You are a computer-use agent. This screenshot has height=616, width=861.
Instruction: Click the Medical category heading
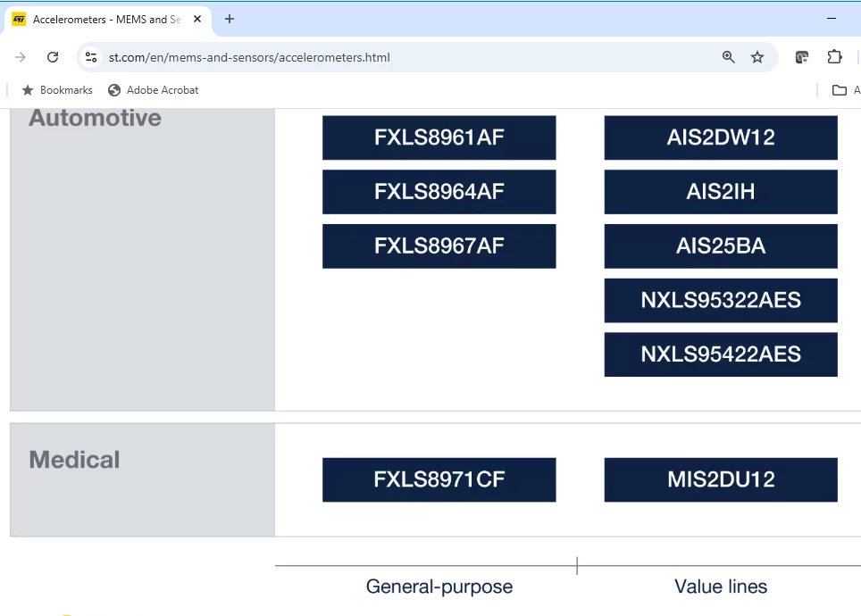click(x=74, y=460)
